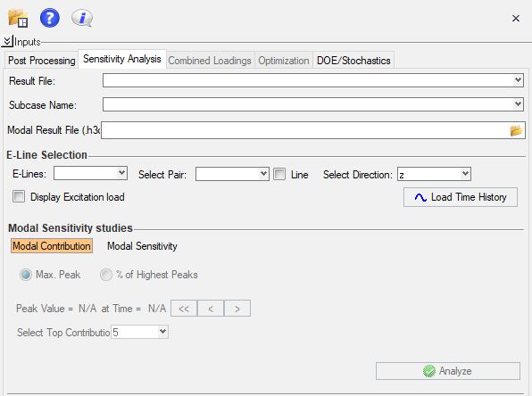
Task: Go to previous peak arrow button
Action: [211, 309]
